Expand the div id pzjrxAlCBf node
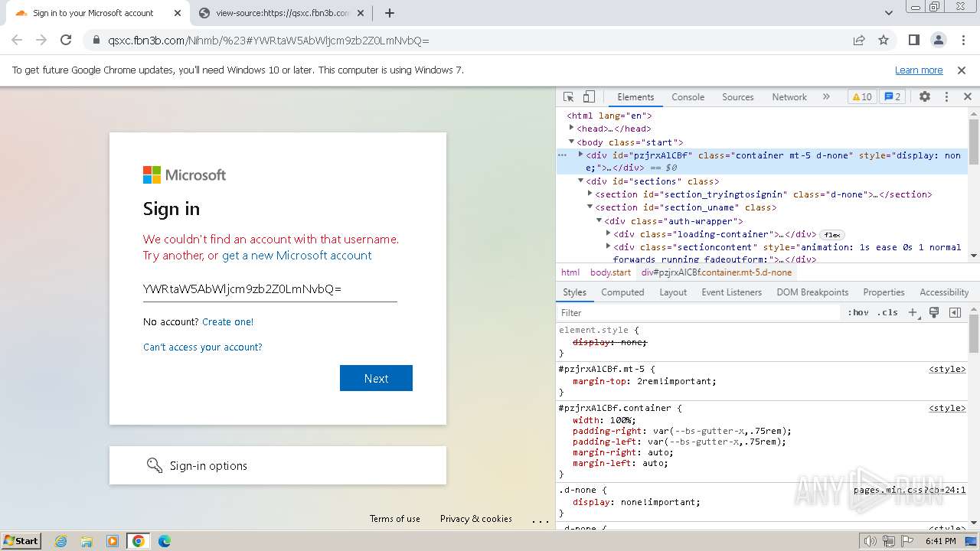 point(580,155)
